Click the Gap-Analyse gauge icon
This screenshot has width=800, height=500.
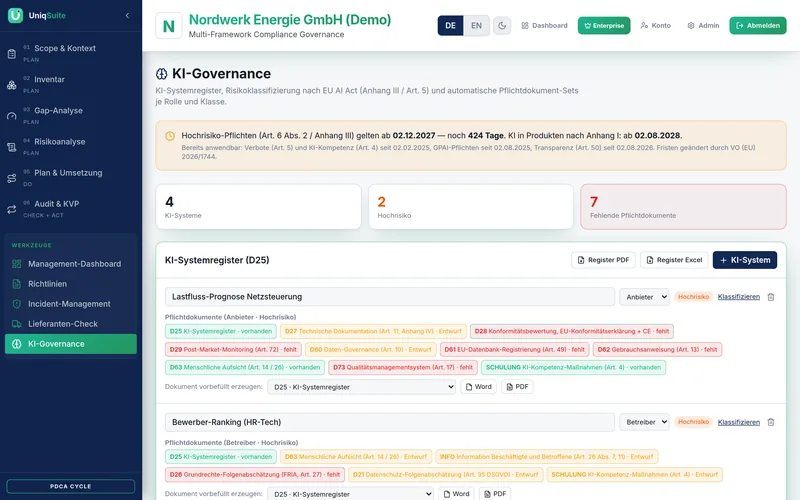coord(12,116)
